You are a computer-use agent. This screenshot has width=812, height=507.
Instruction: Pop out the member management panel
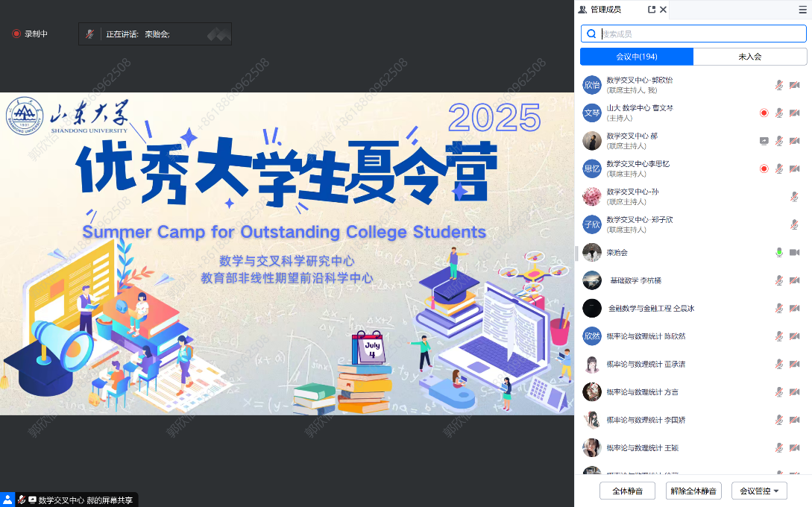coord(652,10)
